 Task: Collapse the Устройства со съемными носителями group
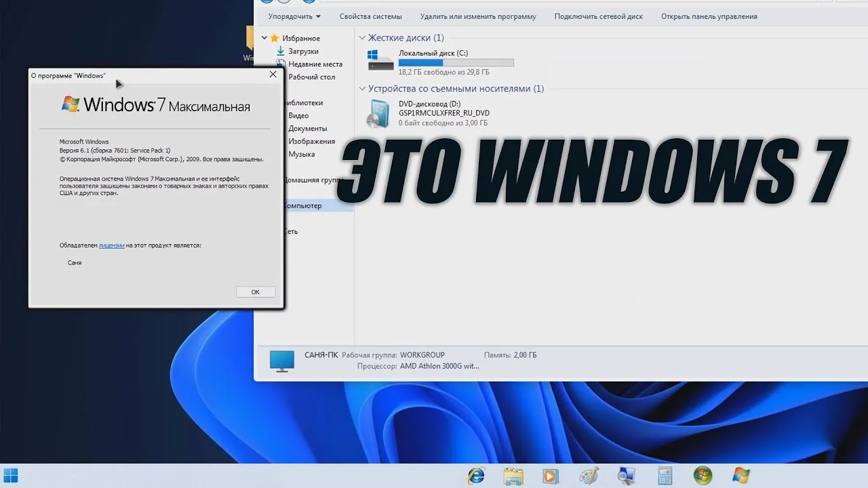click(362, 89)
